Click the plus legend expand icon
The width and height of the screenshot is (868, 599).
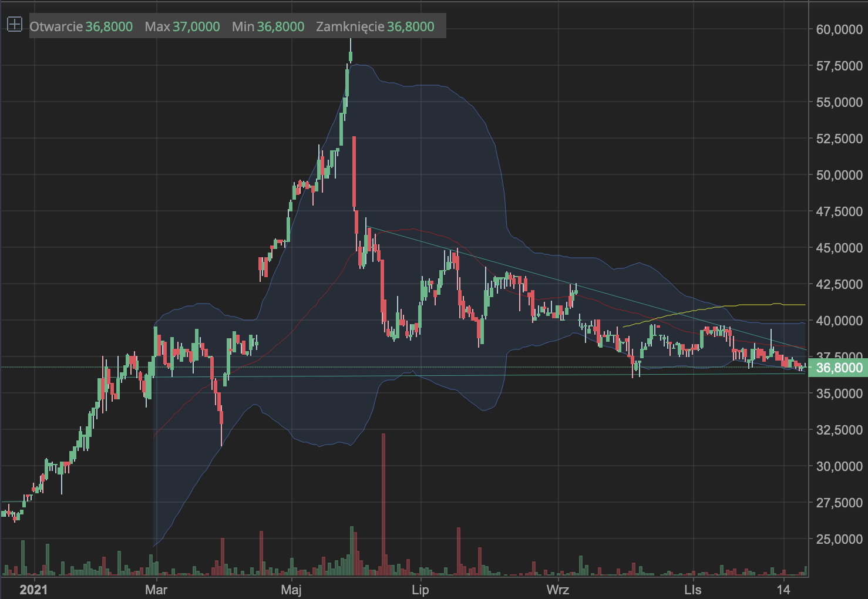coord(14,25)
